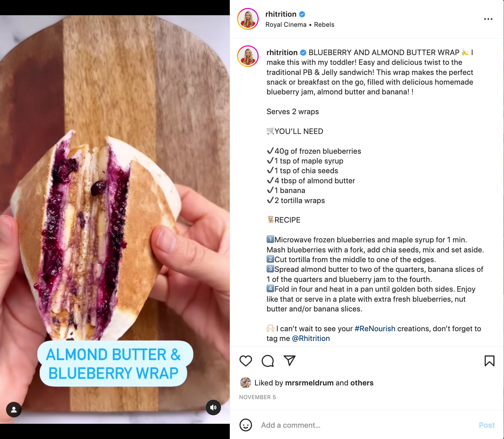View the list of others who liked
This screenshot has height=439, width=504.
click(x=362, y=383)
